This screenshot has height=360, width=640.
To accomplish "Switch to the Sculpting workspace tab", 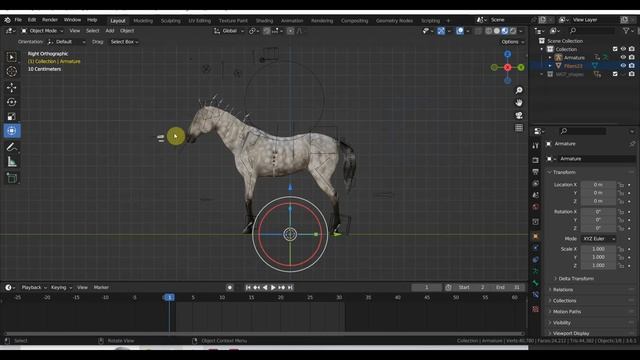I will [171, 20].
